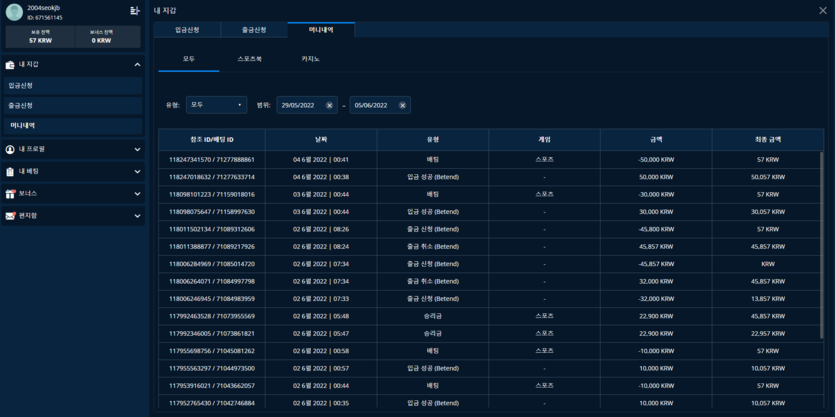Click the user ID 671561145
Screen dimensions: 835x417
[45, 18]
